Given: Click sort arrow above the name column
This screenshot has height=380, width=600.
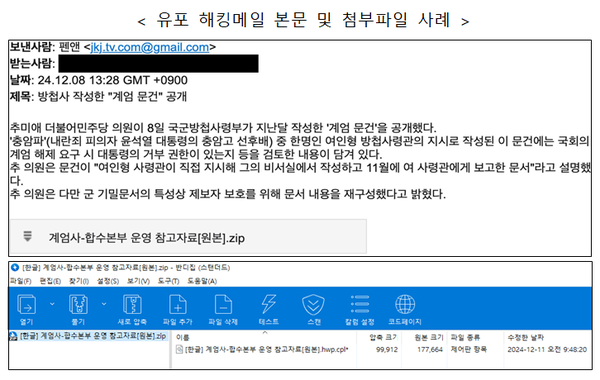Looking at the screenshot, I should pyautogui.click(x=265, y=333).
